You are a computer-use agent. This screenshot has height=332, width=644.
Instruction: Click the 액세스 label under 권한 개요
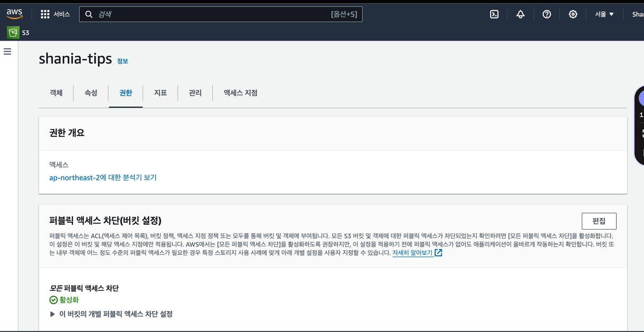coord(59,165)
